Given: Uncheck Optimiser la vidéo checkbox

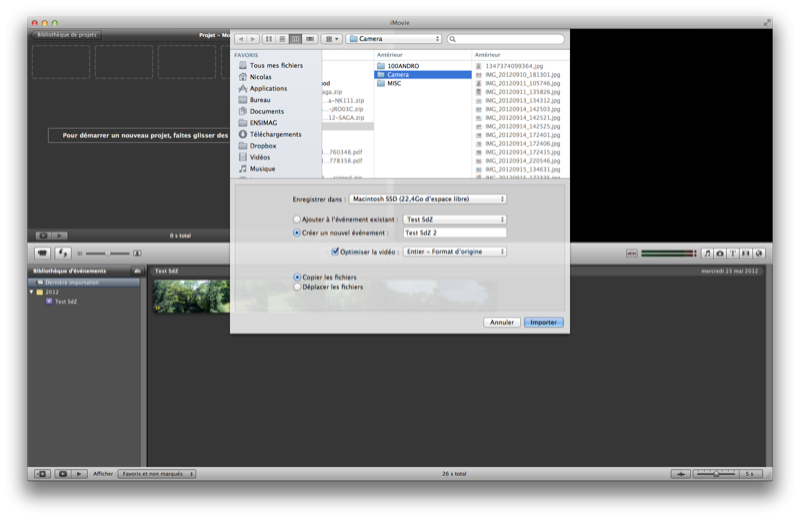Looking at the screenshot, I should pos(335,252).
